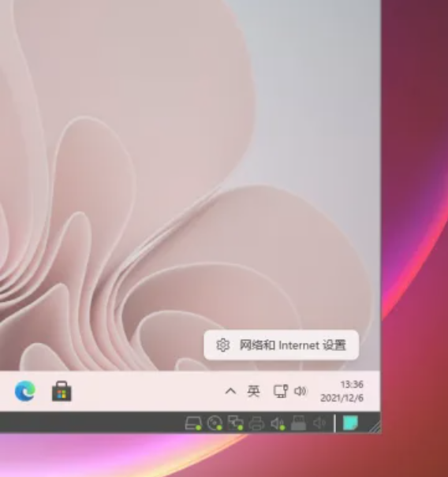This screenshot has height=477, width=448.
Task: Click the date 2021/12/6
Action: pos(342,398)
